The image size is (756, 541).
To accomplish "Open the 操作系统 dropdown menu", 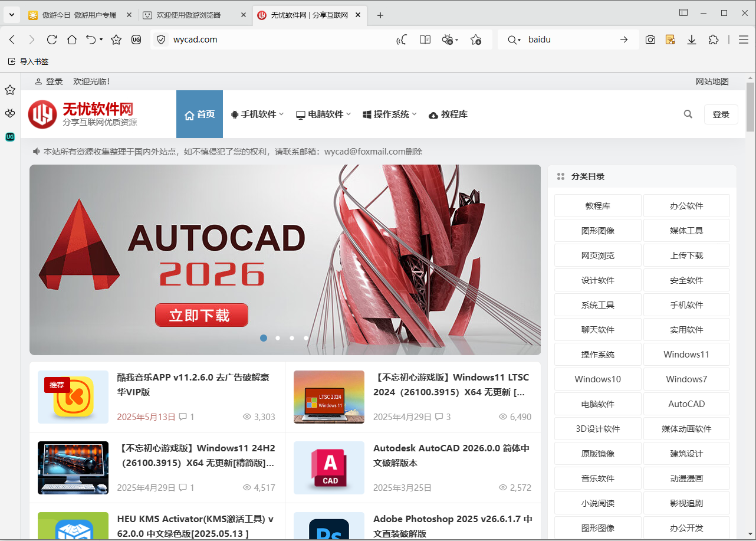I will (389, 114).
